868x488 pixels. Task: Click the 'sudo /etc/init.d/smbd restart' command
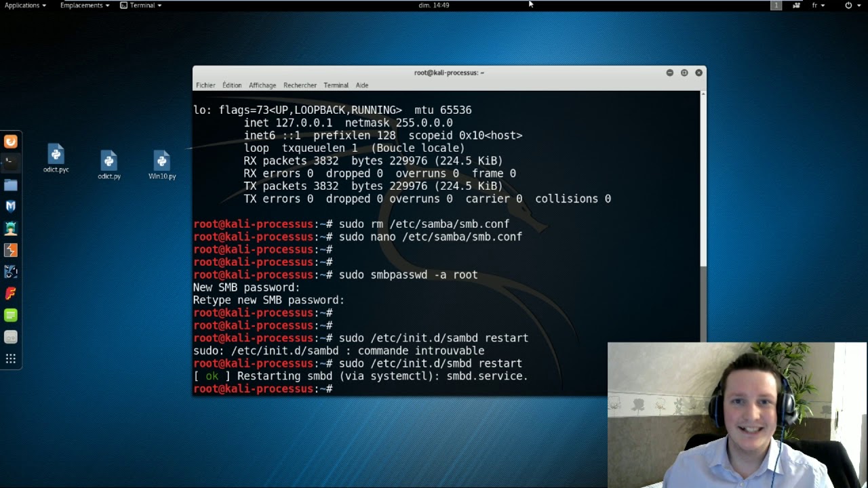tap(431, 364)
